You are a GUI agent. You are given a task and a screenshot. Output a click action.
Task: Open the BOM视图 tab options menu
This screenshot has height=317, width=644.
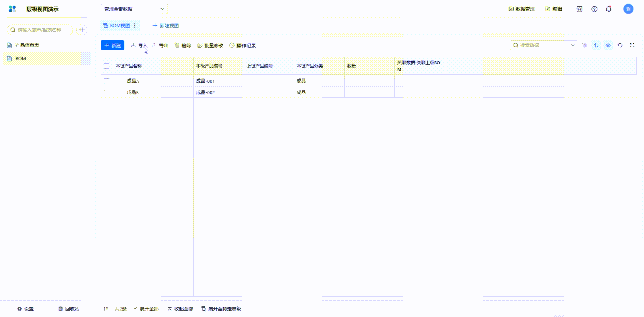[x=134, y=25]
